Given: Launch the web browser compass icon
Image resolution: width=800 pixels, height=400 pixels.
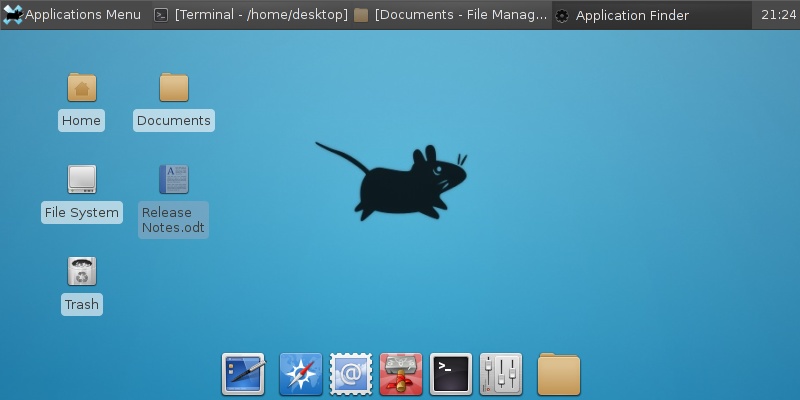Looking at the screenshot, I should click(300, 375).
